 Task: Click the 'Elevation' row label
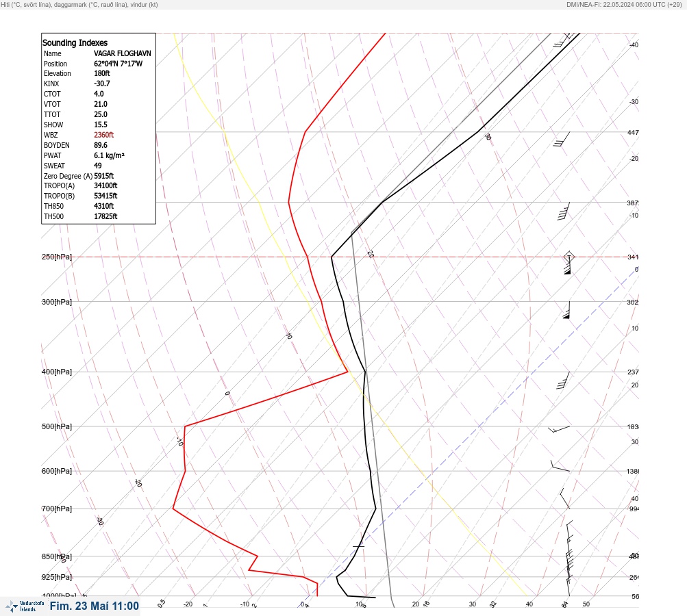tap(57, 73)
